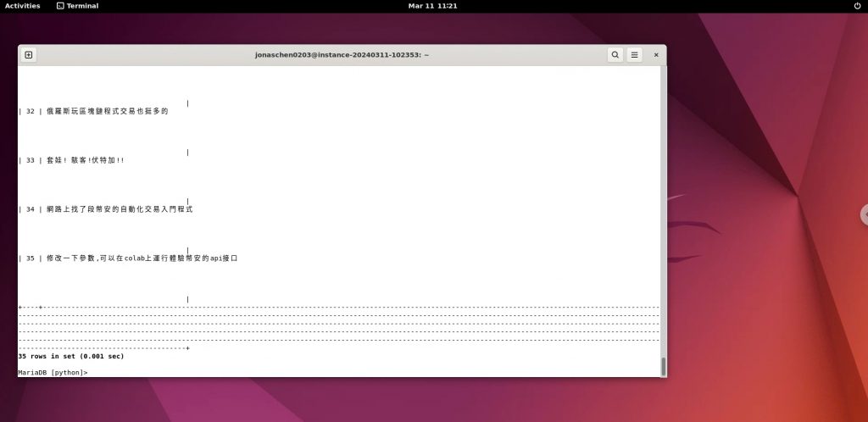Click the MariaDB [python]> prompt line
Viewport: 868px width, 422px height.
[53, 373]
